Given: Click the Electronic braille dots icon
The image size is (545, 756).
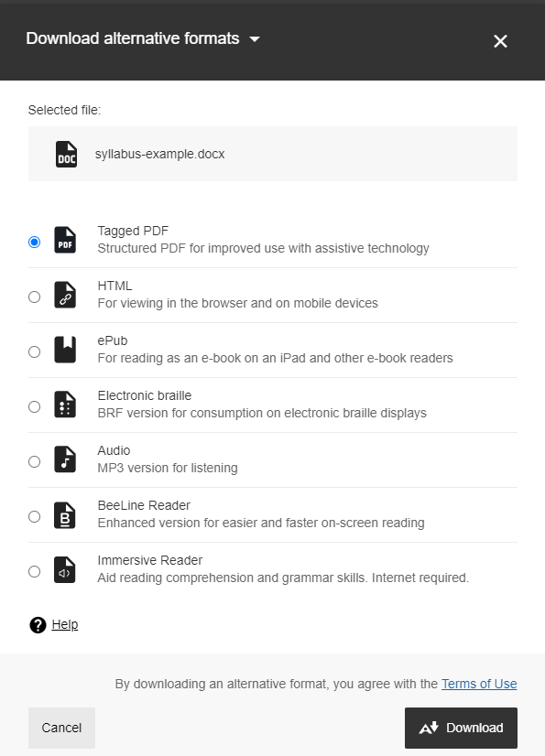Looking at the screenshot, I should tap(67, 406).
